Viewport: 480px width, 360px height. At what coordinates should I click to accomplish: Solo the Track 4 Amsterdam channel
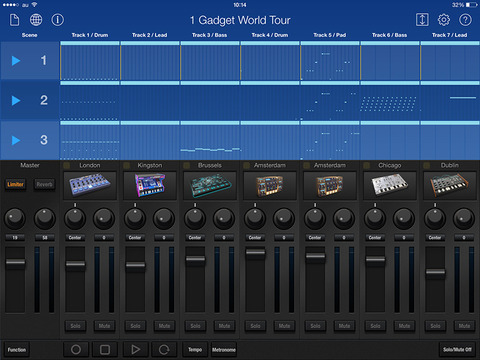[x=255, y=326]
